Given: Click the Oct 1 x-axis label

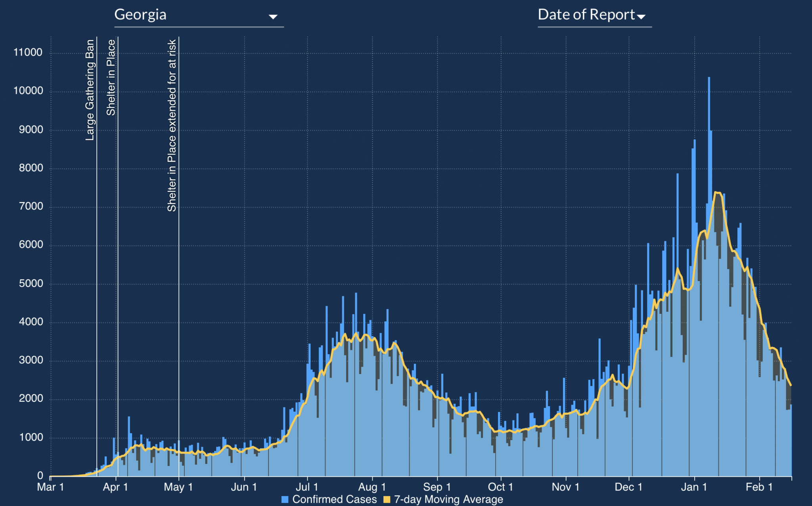Looking at the screenshot, I should tap(500, 487).
